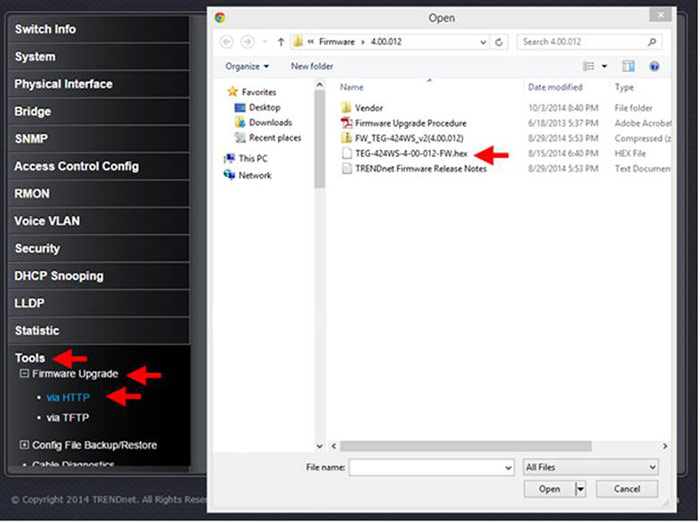The image size is (700, 523).
Task: Open the help question mark icon
Action: pos(654,66)
